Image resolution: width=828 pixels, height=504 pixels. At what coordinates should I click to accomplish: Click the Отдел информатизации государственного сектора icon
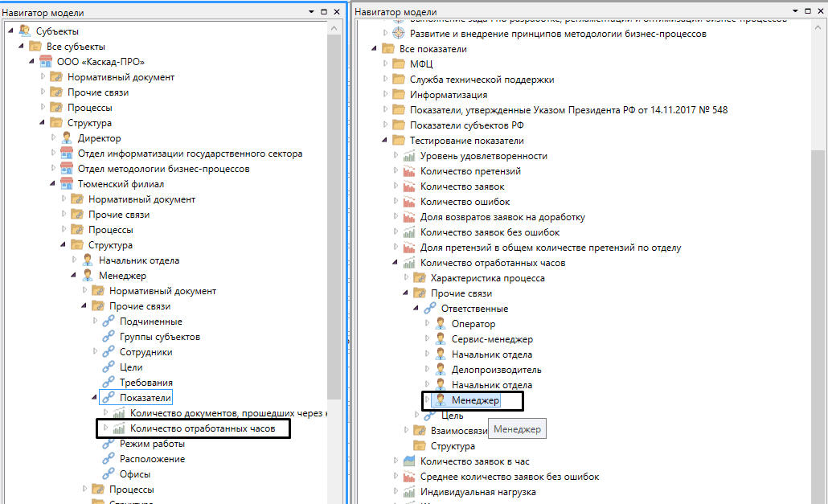coord(67,153)
